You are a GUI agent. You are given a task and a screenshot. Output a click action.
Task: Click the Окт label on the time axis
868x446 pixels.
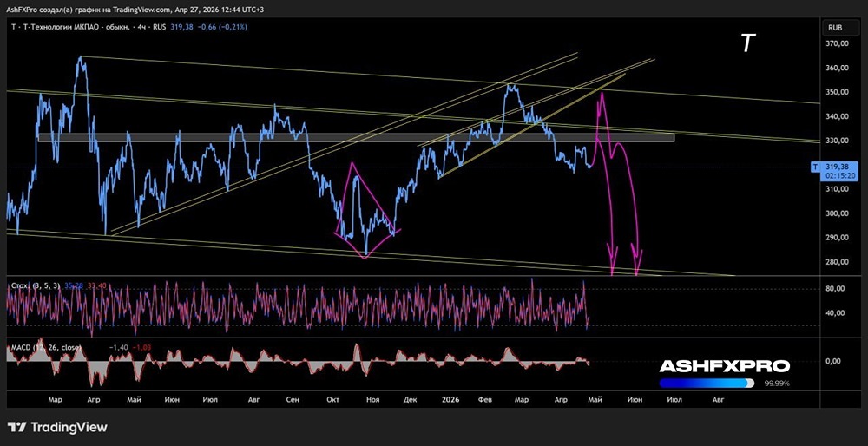(x=332, y=398)
